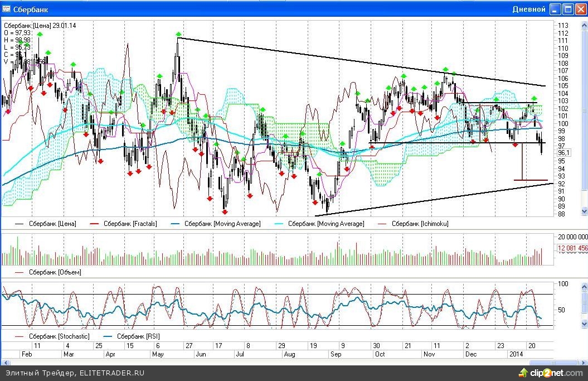Select the Сбербанк [Цена] legend entry
588x381 pixels.
52,224
